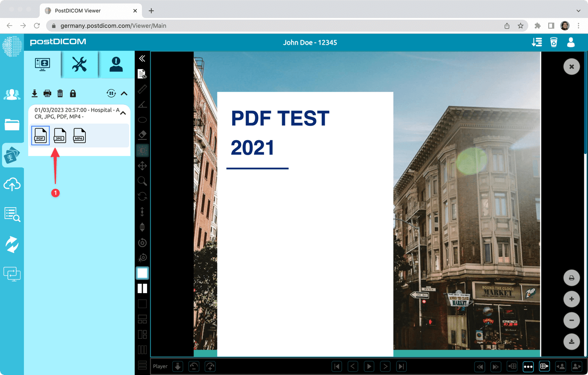The height and width of the screenshot is (375, 588).
Task: Toggle the two-pane viewport layout
Action: pos(142,288)
